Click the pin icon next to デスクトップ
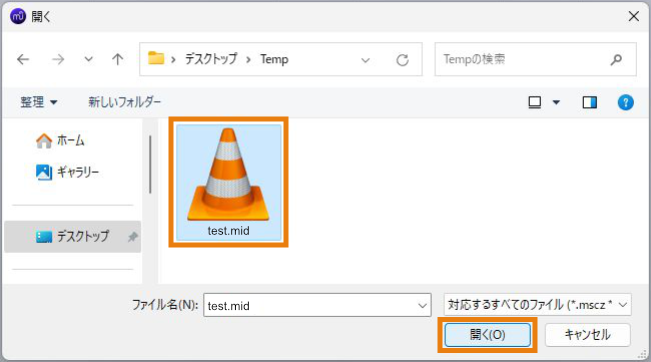The width and height of the screenshot is (651, 362). [132, 237]
